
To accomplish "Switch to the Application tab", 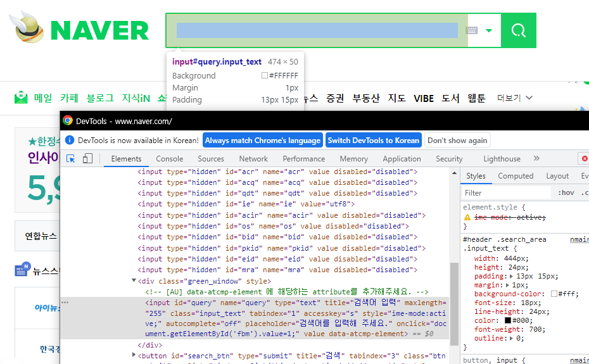I will coord(402,159).
